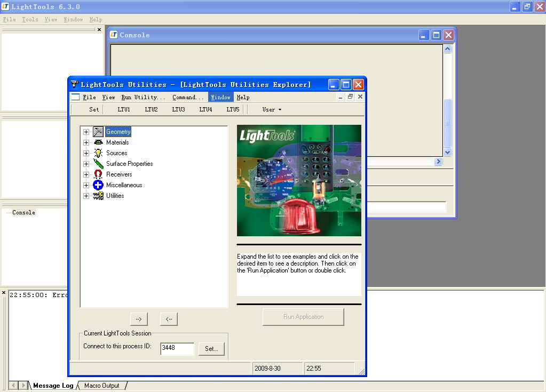The height and width of the screenshot is (392, 546).
Task: Close the left navigation panel
Action: [99, 29]
